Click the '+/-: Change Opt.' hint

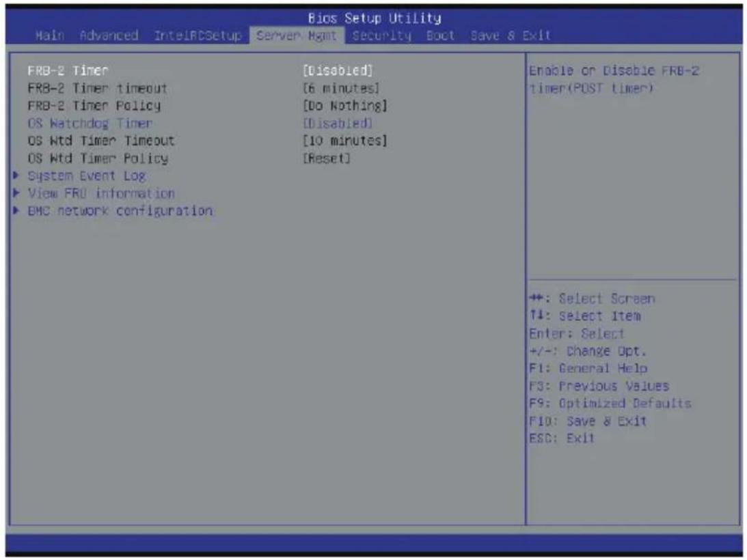(588, 352)
